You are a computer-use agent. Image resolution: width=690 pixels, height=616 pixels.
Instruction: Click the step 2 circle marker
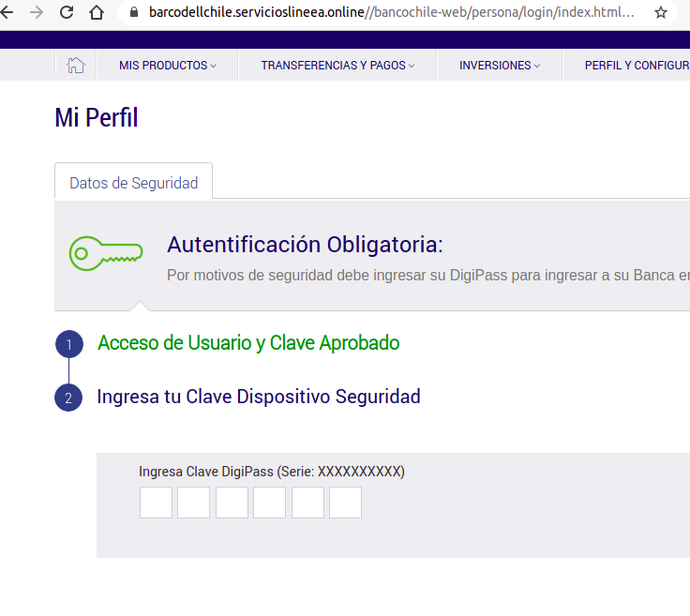[69, 398]
